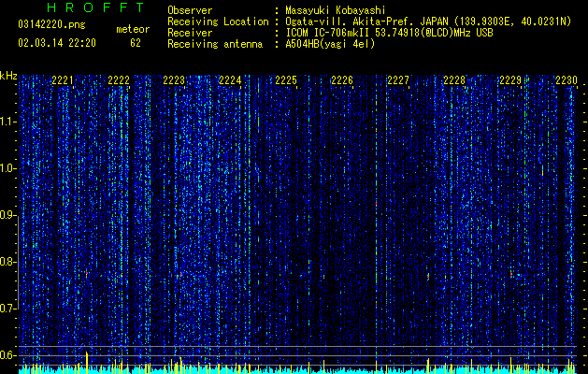Click the HROFFT title text
The height and width of the screenshot is (374, 588).
[x=95, y=7]
